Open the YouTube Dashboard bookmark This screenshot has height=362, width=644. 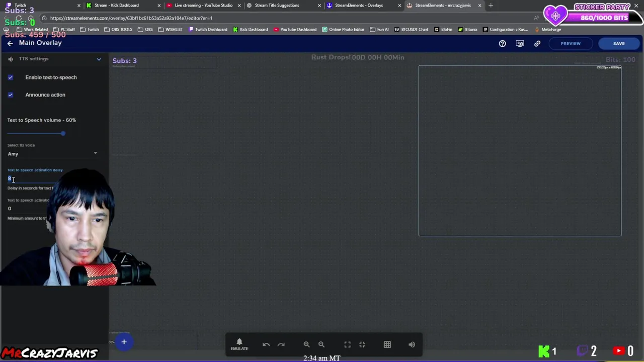(x=295, y=30)
